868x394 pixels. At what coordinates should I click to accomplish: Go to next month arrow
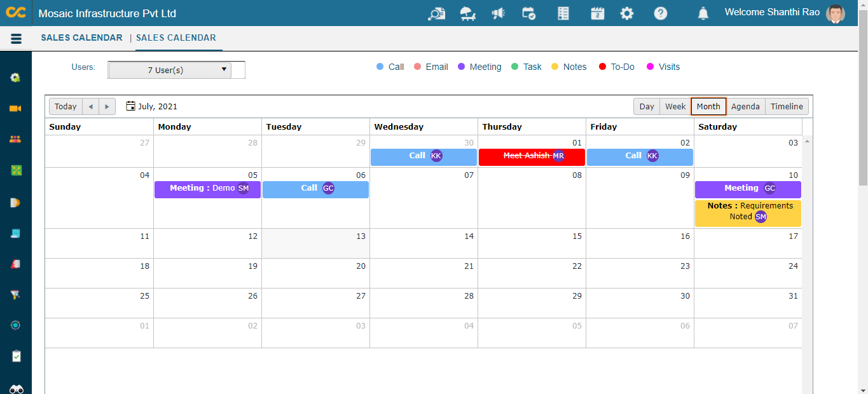107,106
